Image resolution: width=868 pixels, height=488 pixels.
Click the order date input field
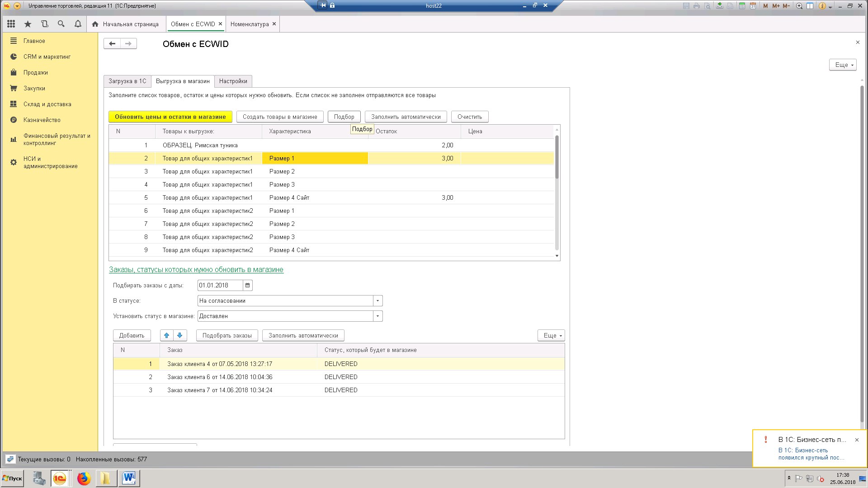coord(220,285)
